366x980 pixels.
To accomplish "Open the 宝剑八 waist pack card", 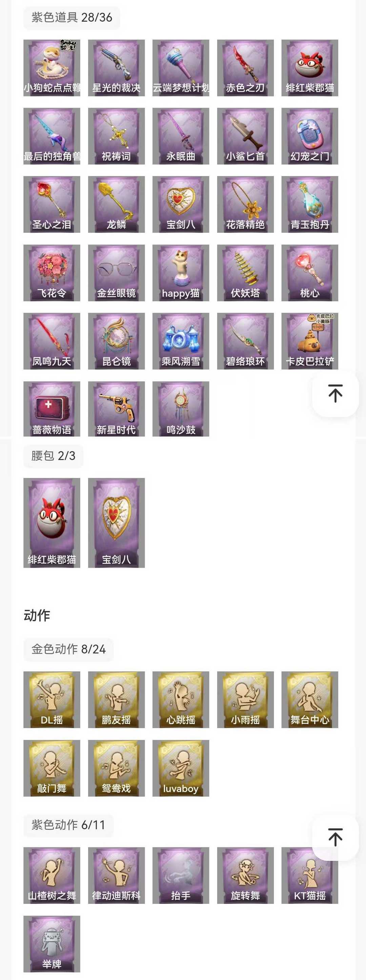I will point(116,523).
